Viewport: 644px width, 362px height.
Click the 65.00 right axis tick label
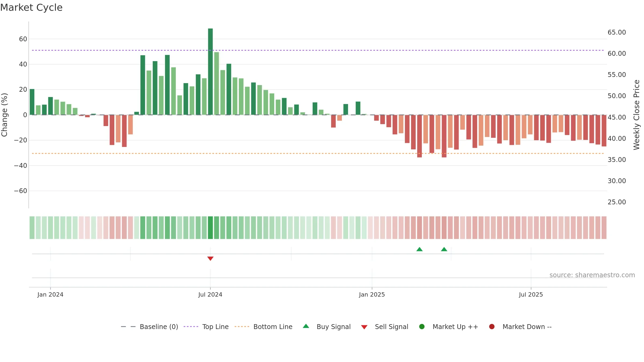click(617, 32)
